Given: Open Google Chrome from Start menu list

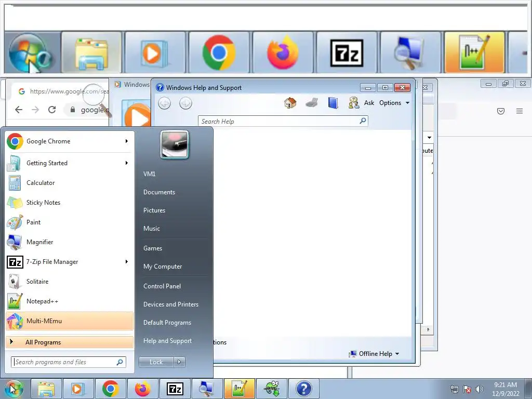Looking at the screenshot, I should pyautogui.click(x=70, y=141).
